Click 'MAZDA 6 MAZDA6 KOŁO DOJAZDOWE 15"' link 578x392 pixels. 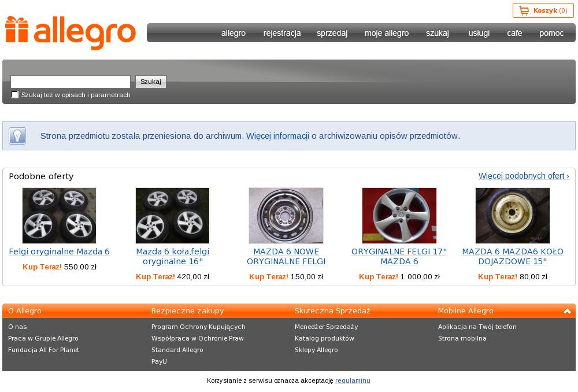click(x=513, y=256)
